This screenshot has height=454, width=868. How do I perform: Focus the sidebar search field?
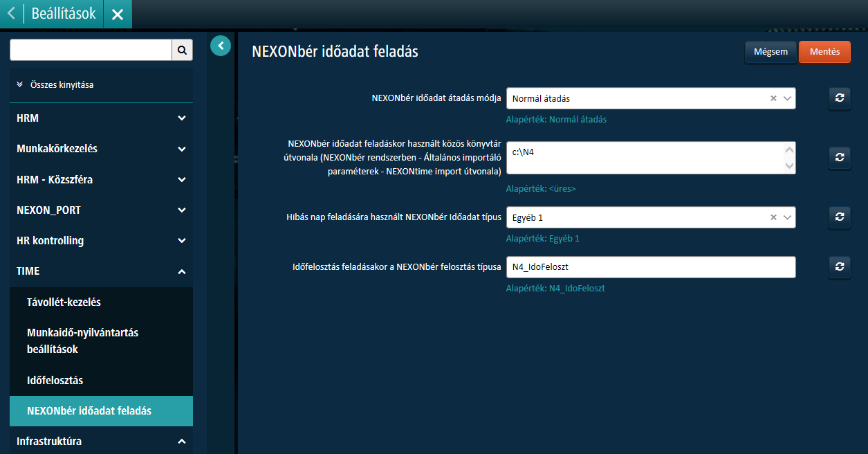(91, 50)
